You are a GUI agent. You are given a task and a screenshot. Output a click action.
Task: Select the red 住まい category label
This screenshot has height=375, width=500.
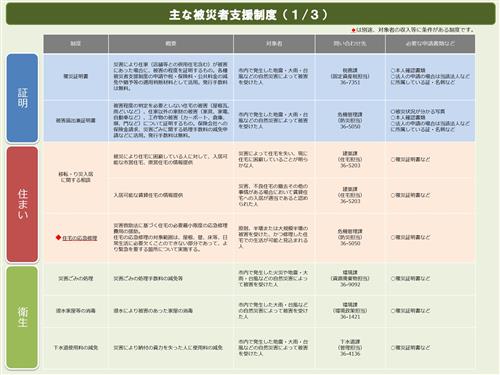22,204
